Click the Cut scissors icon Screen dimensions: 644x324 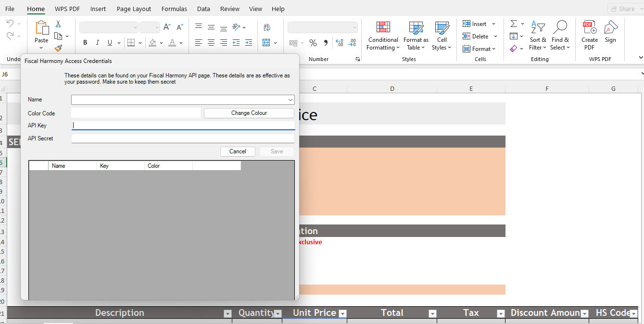click(x=58, y=24)
